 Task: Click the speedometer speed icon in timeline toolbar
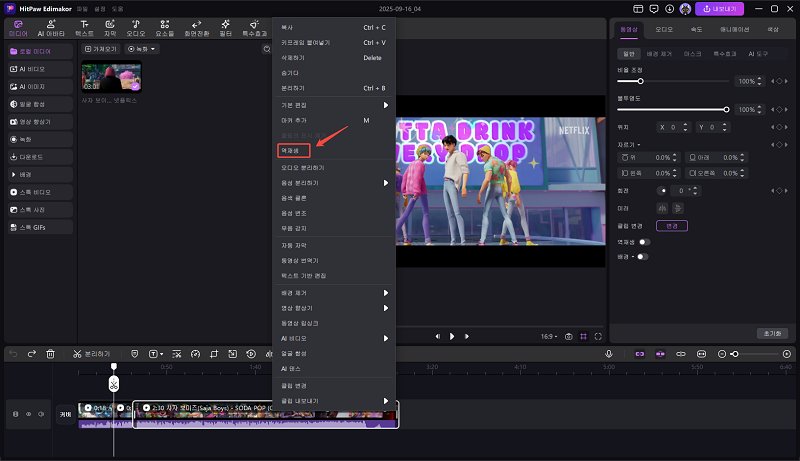(x=195, y=354)
